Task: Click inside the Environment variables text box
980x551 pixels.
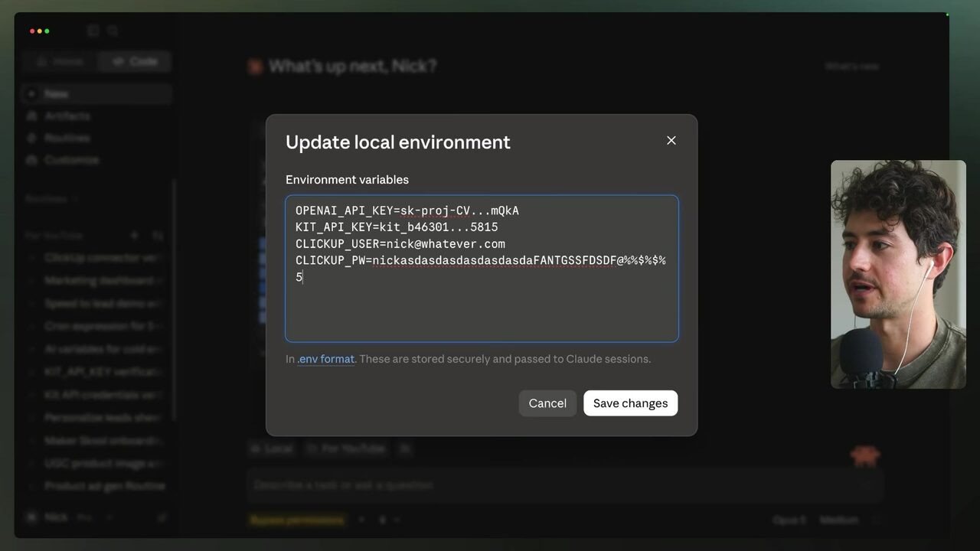Action: [x=482, y=268]
